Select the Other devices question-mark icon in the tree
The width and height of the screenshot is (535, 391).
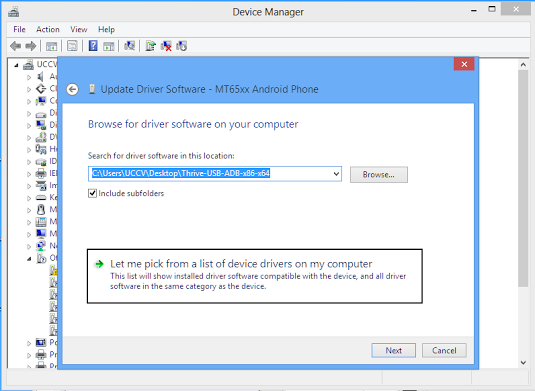(41, 258)
